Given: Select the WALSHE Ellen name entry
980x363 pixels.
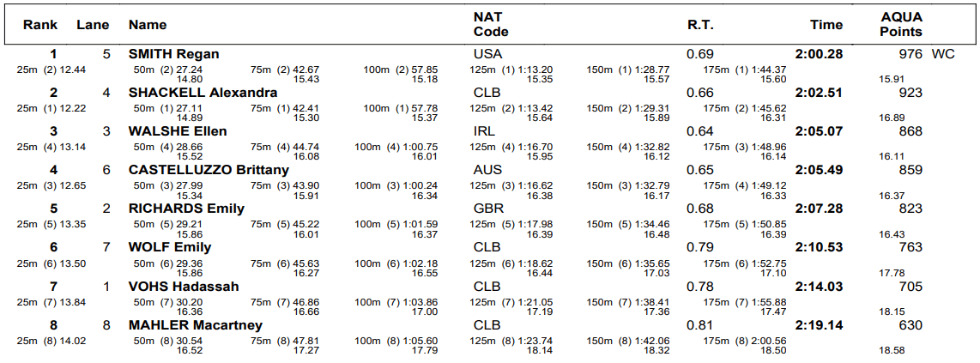Looking at the screenshot, I should (178, 131).
